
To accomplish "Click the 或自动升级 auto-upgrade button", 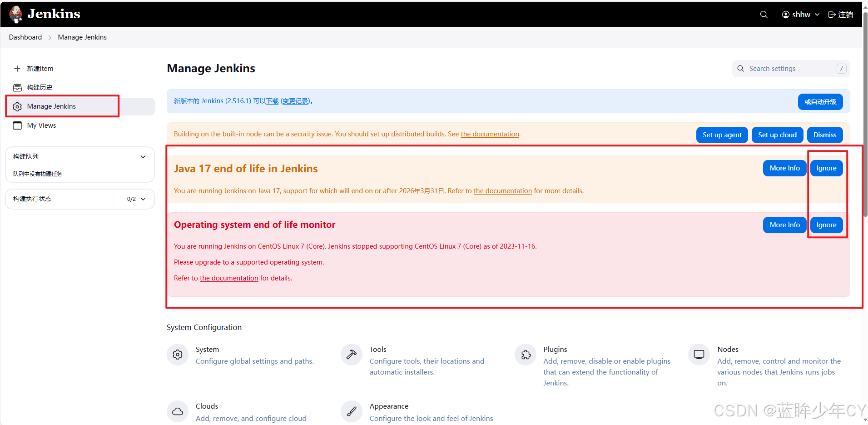I will coord(820,102).
